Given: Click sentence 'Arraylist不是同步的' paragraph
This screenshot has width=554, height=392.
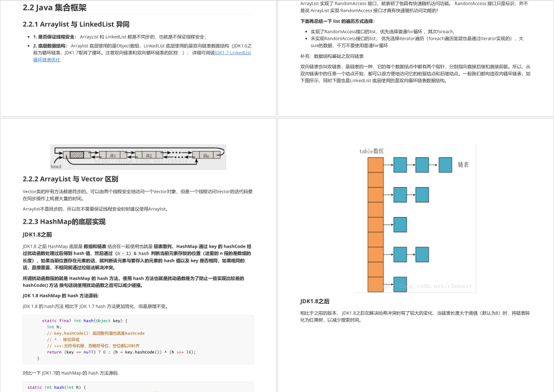Looking at the screenshot, I should (95, 209).
